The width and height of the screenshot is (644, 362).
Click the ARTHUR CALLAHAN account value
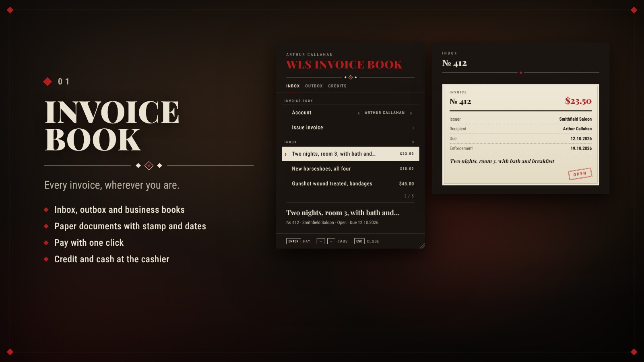click(385, 113)
